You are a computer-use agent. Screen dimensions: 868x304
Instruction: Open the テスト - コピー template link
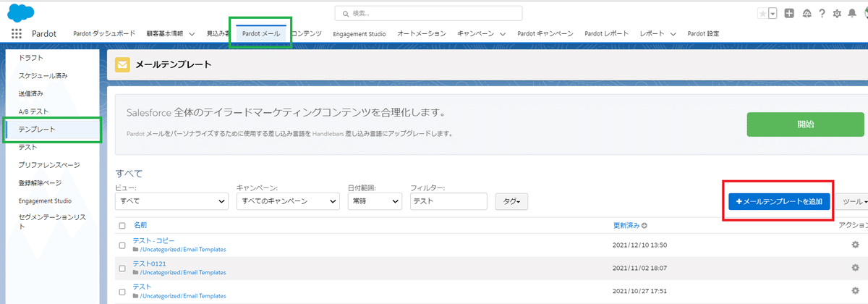(x=153, y=240)
